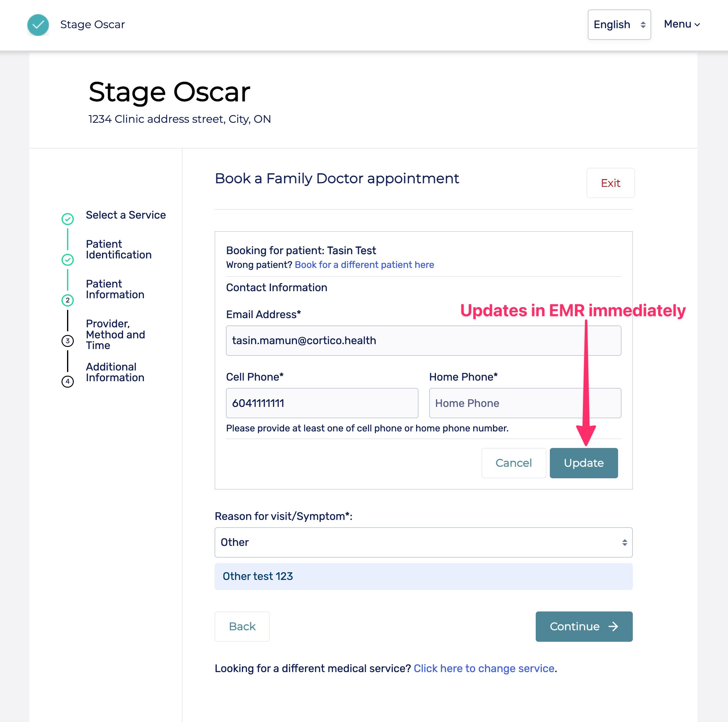This screenshot has height=722, width=728.
Task: Click step 3 Provider, Method and Time circle
Action: click(67, 341)
